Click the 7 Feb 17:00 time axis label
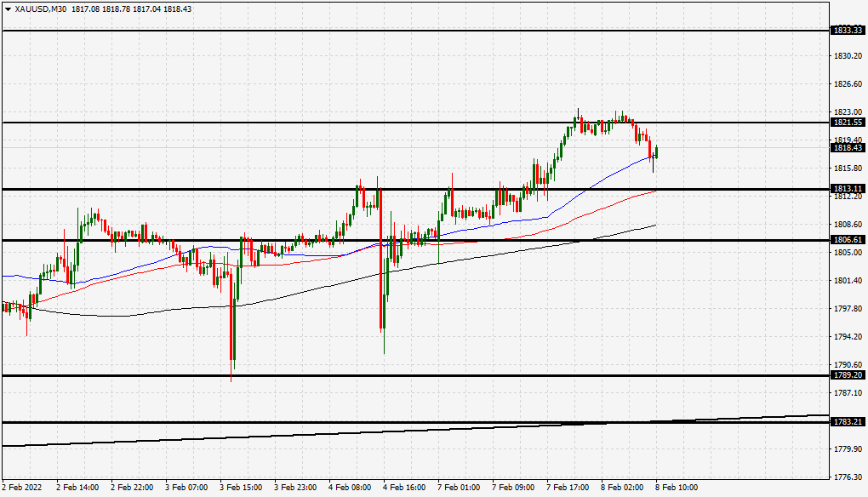The height and width of the screenshot is (497, 868). tap(568, 488)
